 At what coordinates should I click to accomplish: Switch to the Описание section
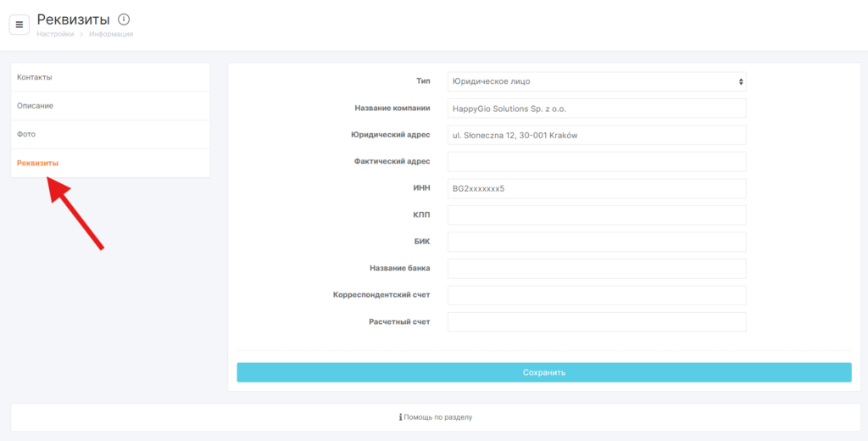coord(36,106)
